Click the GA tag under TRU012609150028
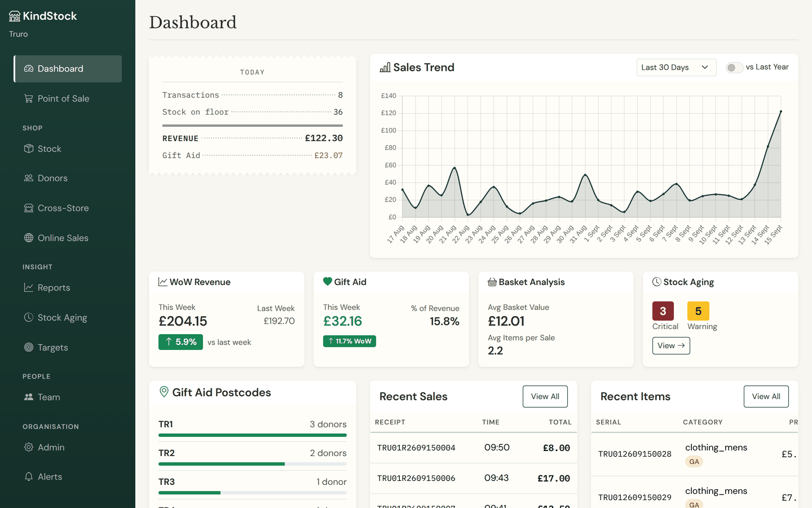Viewport: 812px width, 508px height. click(694, 462)
